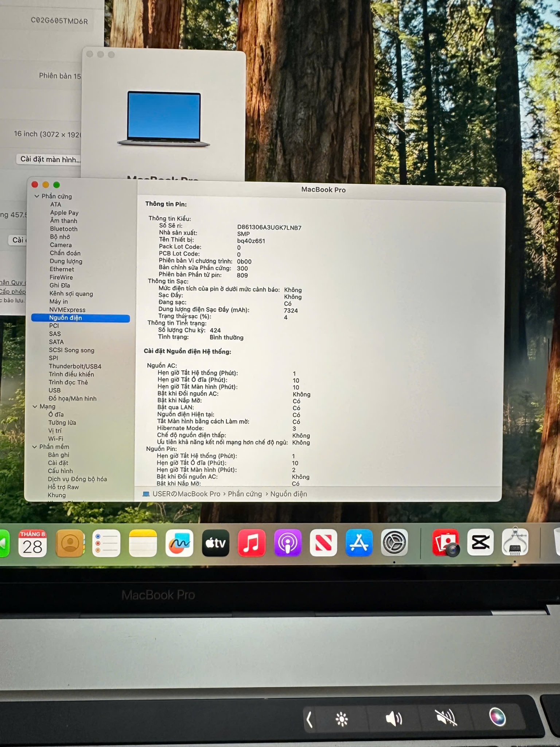Open the App Store in Dock
The height and width of the screenshot is (747, 560).
pyautogui.click(x=359, y=543)
